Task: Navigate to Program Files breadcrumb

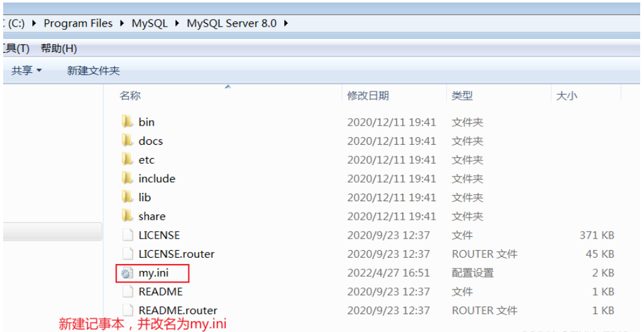Action: pos(78,23)
